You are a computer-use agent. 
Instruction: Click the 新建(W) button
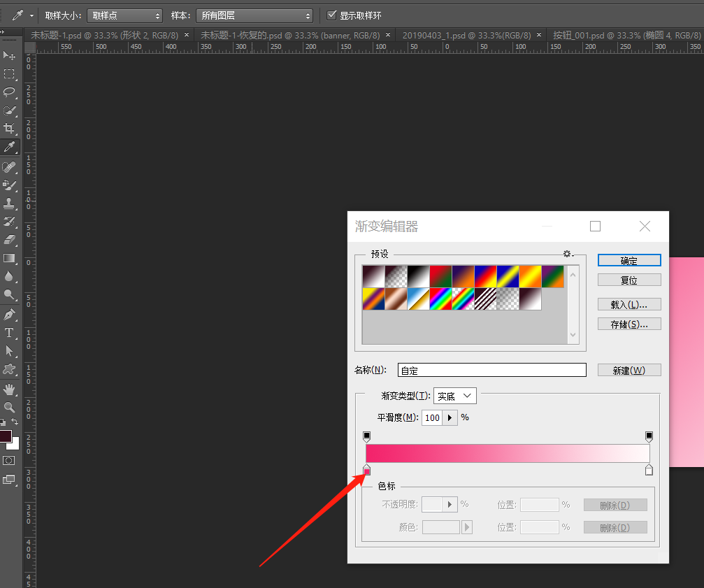629,371
